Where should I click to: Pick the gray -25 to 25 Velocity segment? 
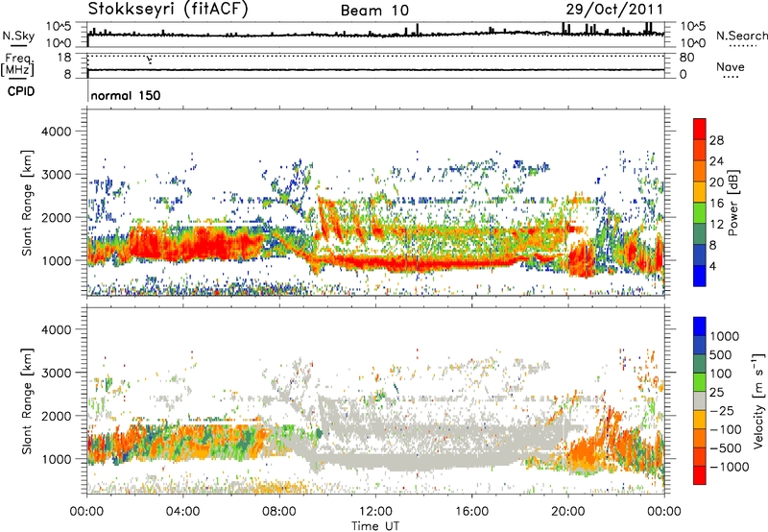pyautogui.click(x=700, y=401)
